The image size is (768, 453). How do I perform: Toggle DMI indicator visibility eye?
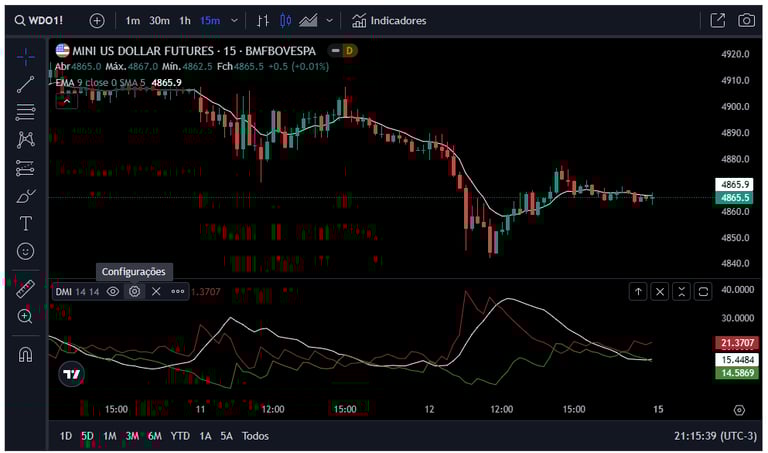113,292
